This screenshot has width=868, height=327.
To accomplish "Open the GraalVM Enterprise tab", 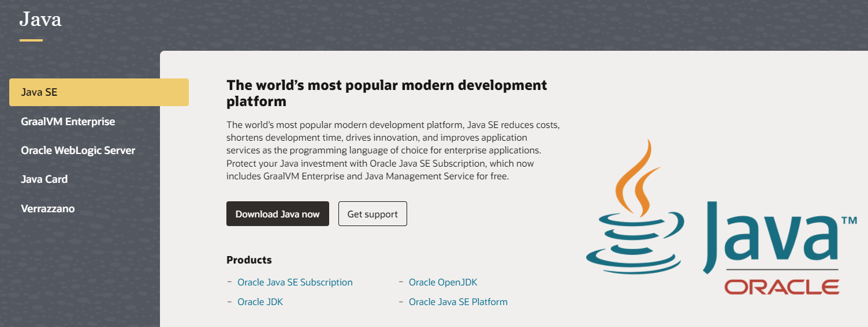I will coord(68,122).
